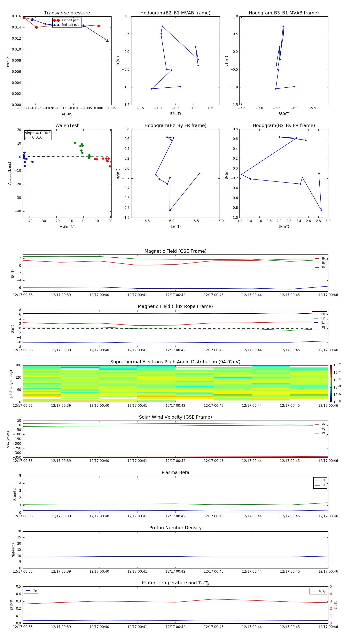Click the 'Np(#/cc)' axis label
Image resolution: width=351 pixels, height=644 pixels.
coord(13,550)
